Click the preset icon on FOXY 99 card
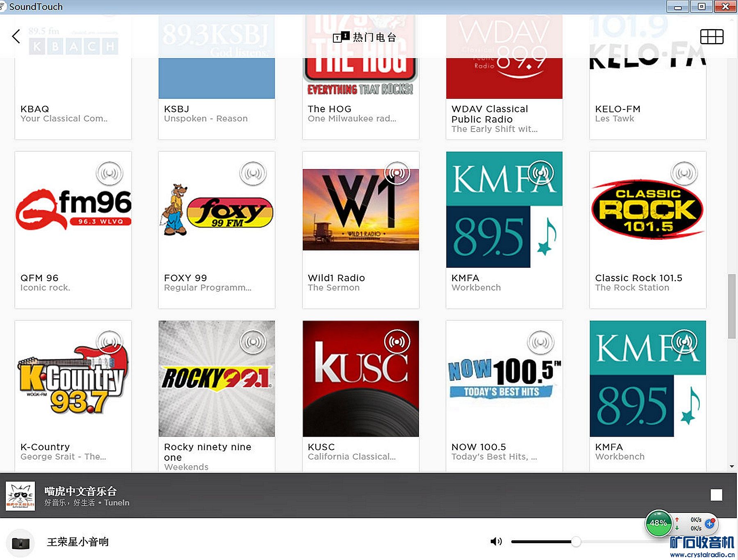Screen dimensions: 738x560 [x=253, y=173]
